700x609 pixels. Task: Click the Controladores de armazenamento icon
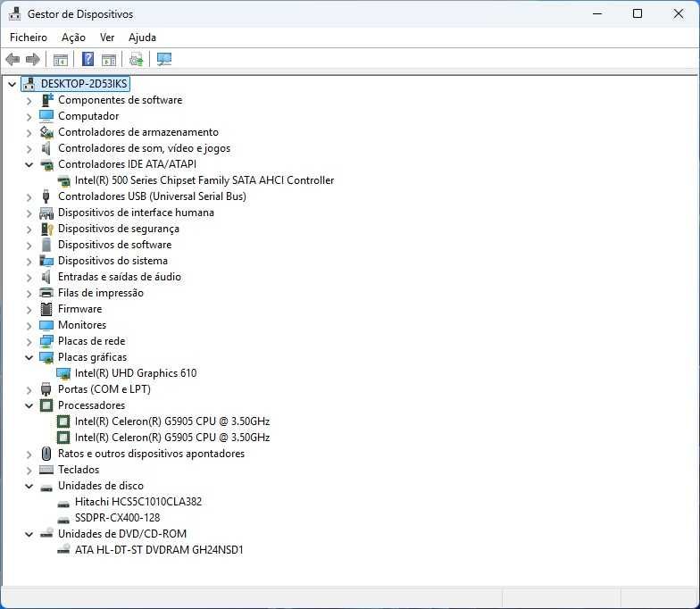coord(46,132)
